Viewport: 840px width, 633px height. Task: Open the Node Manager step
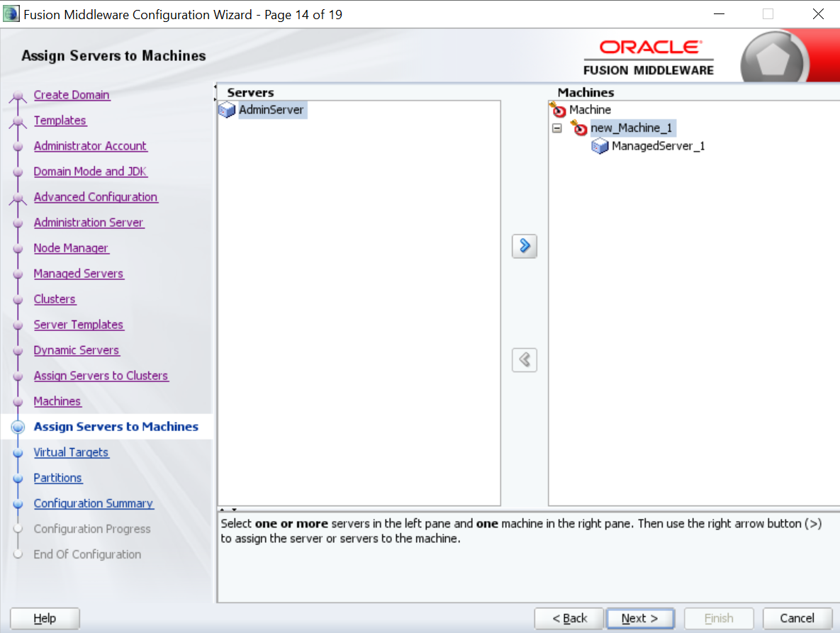(x=71, y=248)
